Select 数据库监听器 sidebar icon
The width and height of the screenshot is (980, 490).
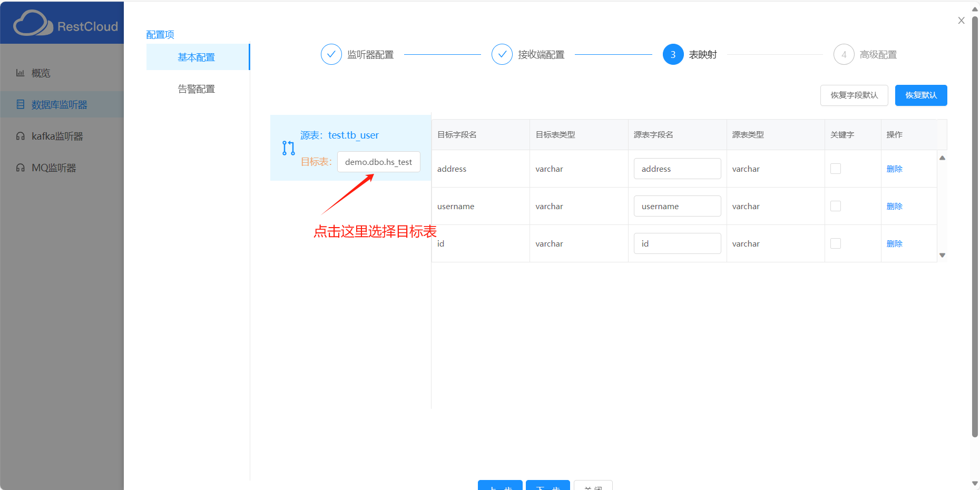(x=20, y=104)
